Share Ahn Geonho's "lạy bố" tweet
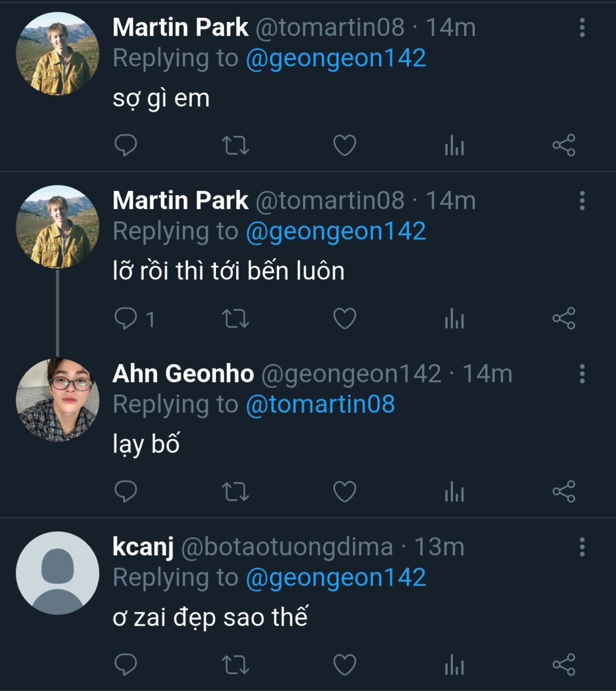The height and width of the screenshot is (691, 616). click(x=564, y=492)
